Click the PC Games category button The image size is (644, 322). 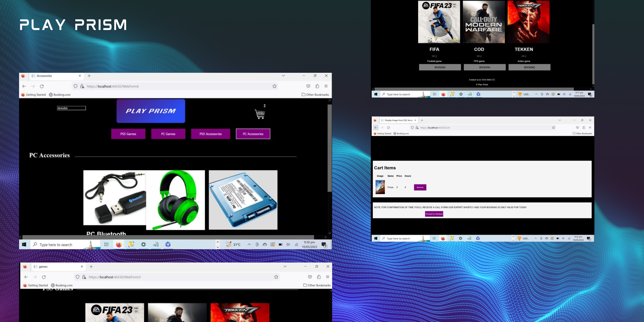click(168, 134)
